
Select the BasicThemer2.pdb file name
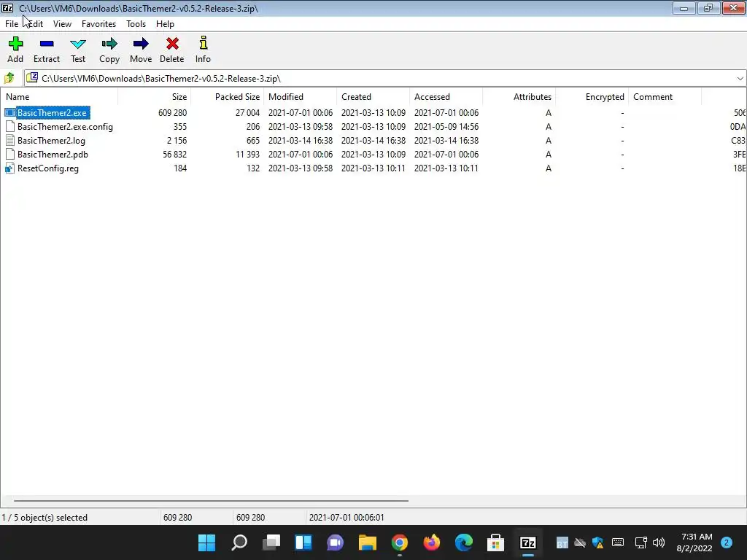(x=53, y=155)
